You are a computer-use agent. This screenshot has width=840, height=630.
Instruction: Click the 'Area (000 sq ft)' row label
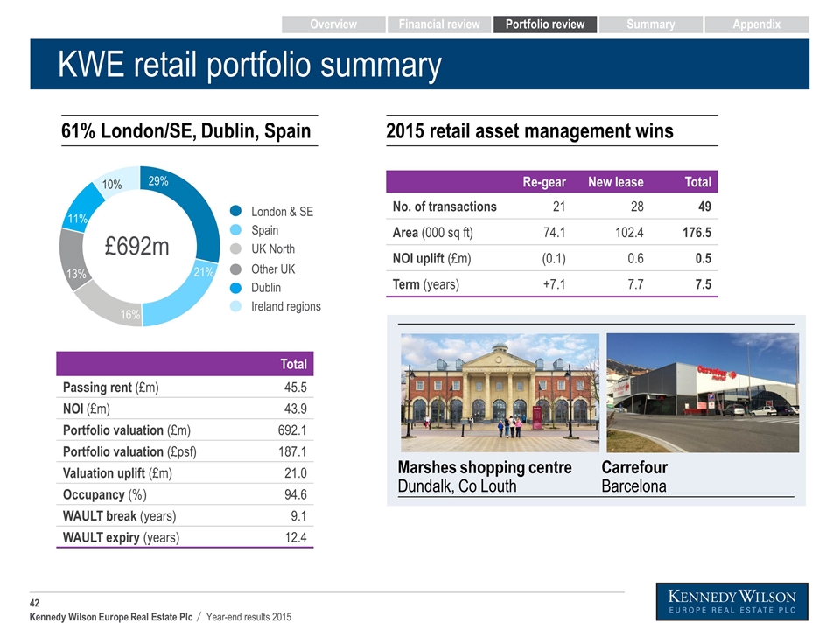point(432,233)
